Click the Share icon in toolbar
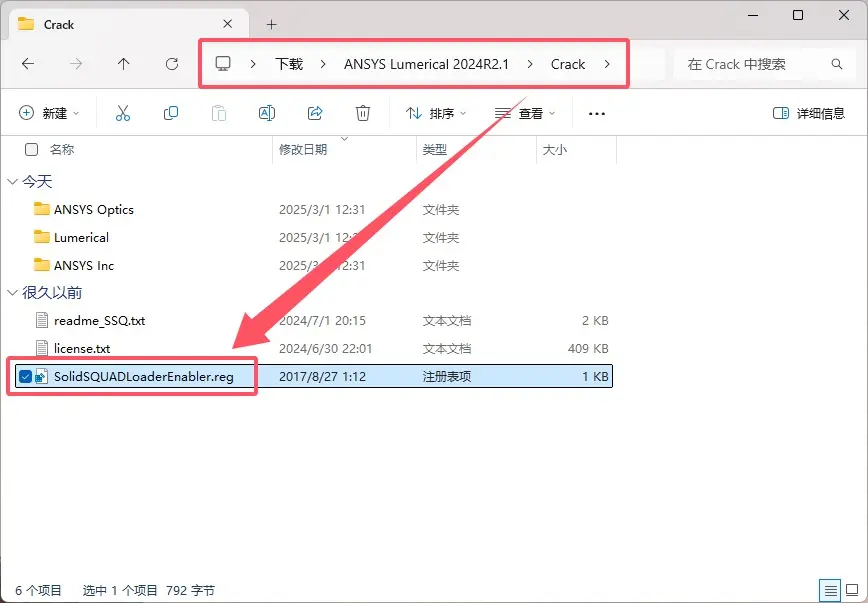This screenshot has width=868, height=603. tap(315, 114)
